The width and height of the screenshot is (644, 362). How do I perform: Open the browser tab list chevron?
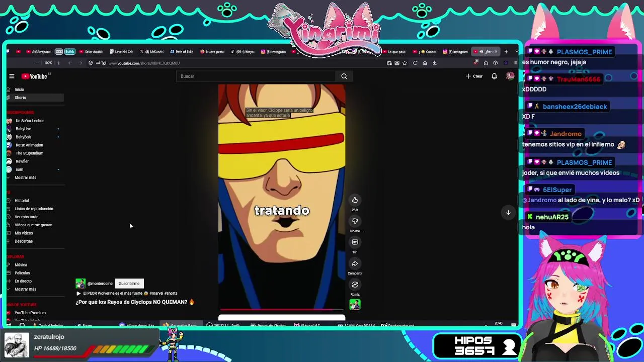point(516,51)
